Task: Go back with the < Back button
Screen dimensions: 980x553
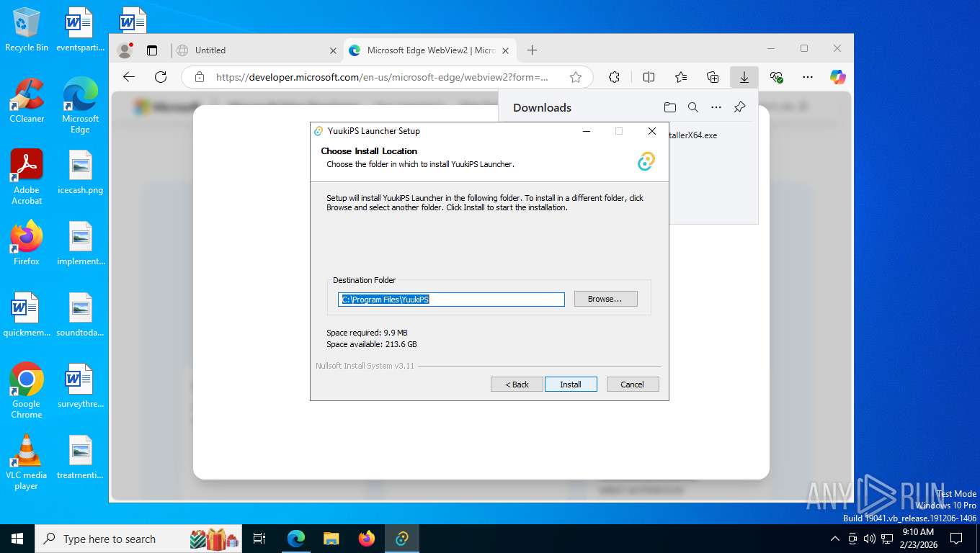Action: tap(517, 385)
